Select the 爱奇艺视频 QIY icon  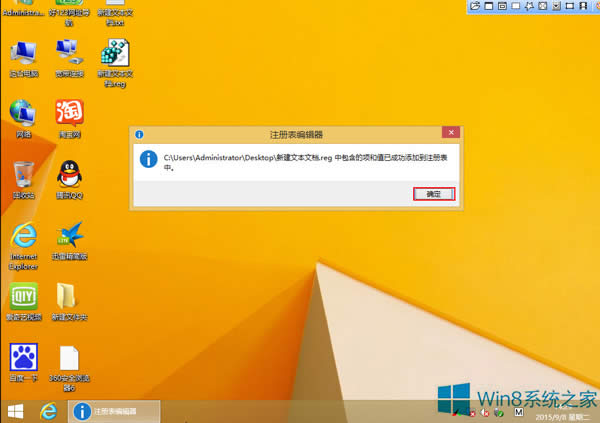(24, 302)
